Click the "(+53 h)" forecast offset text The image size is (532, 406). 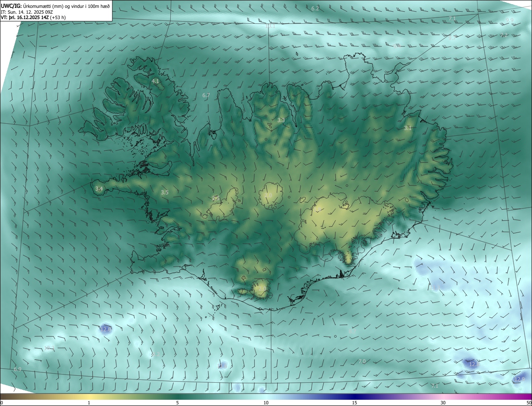coord(58,17)
